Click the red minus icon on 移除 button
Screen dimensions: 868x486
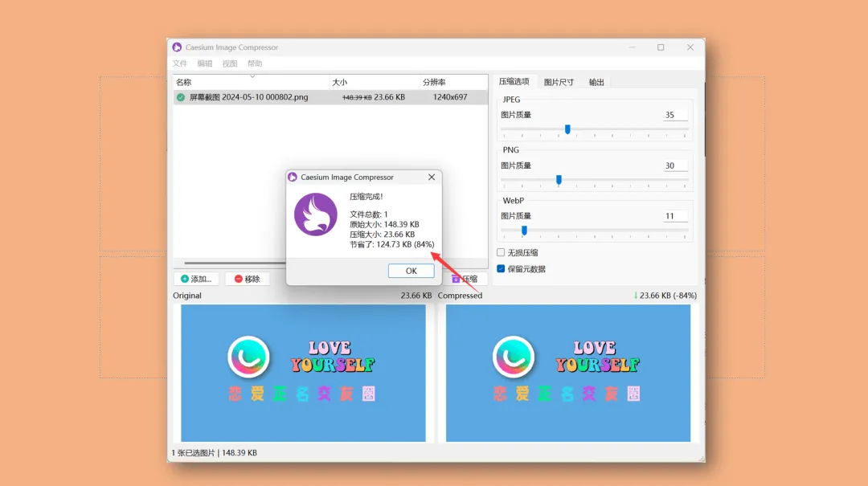[x=238, y=279]
